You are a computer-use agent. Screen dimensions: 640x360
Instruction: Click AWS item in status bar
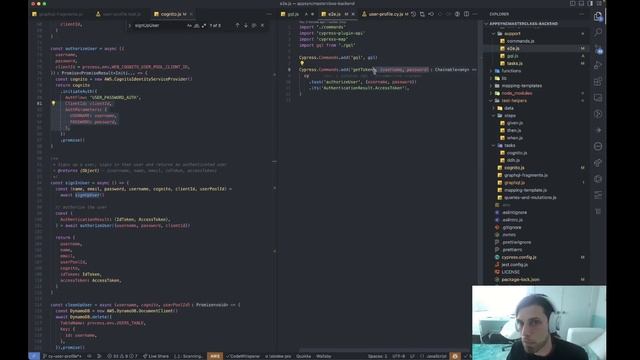point(215,356)
